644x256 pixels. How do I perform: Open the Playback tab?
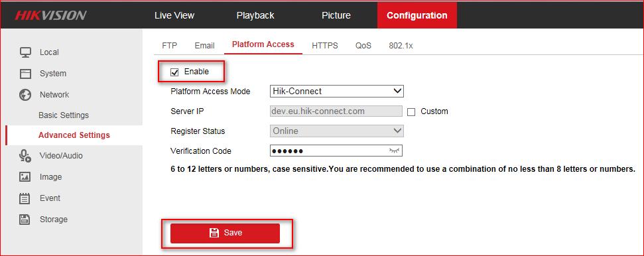tap(255, 16)
